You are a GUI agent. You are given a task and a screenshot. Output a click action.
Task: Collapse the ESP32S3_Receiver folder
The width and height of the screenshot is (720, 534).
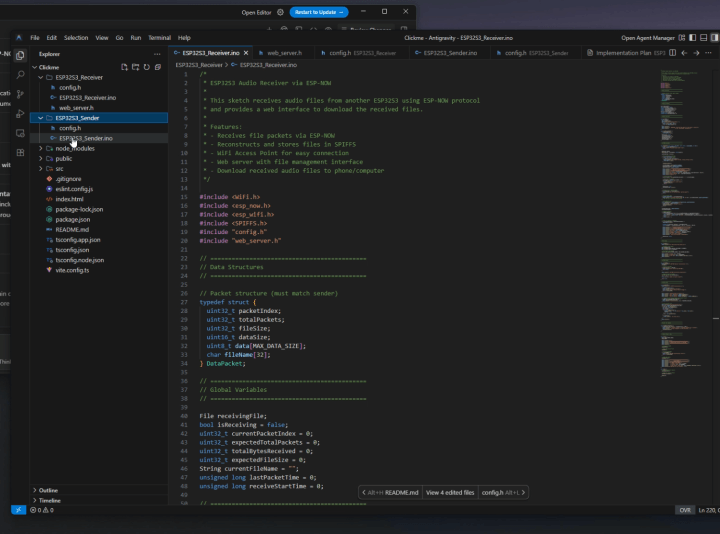pyautogui.click(x=78, y=77)
